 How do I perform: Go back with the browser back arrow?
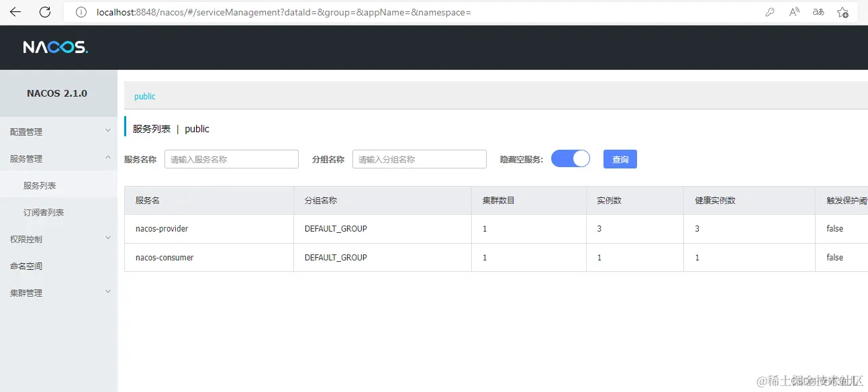click(x=15, y=12)
